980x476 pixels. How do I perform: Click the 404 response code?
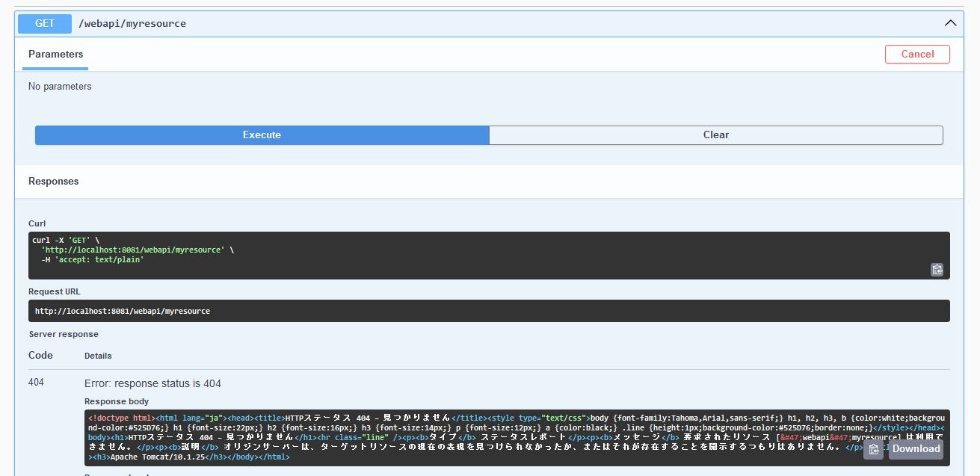pos(36,383)
